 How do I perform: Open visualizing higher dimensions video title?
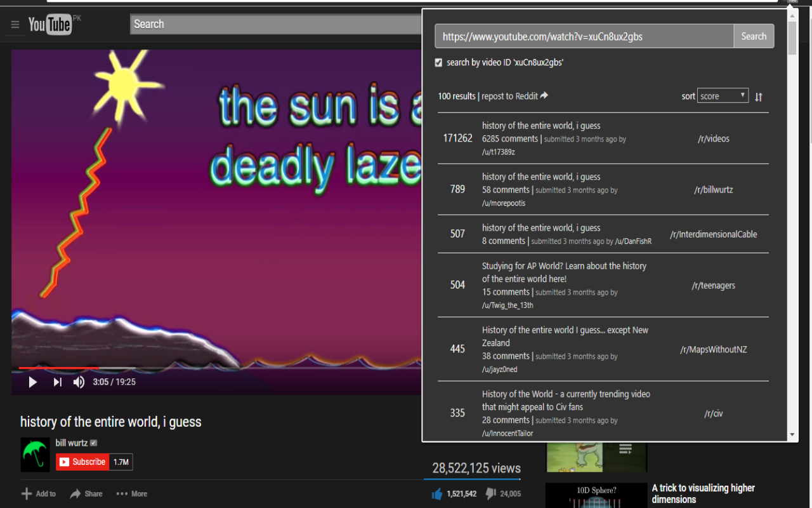tap(704, 493)
